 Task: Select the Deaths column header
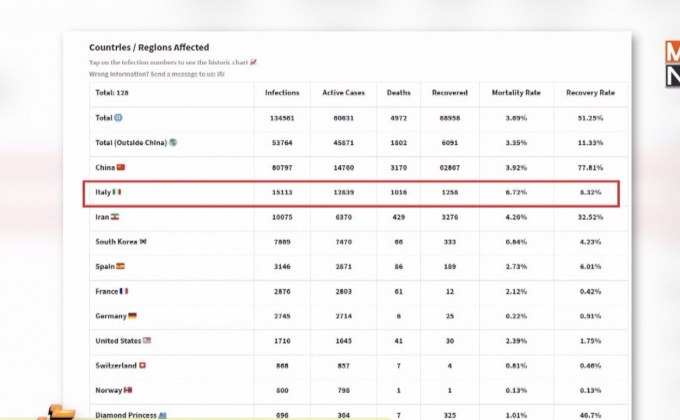tap(398, 93)
